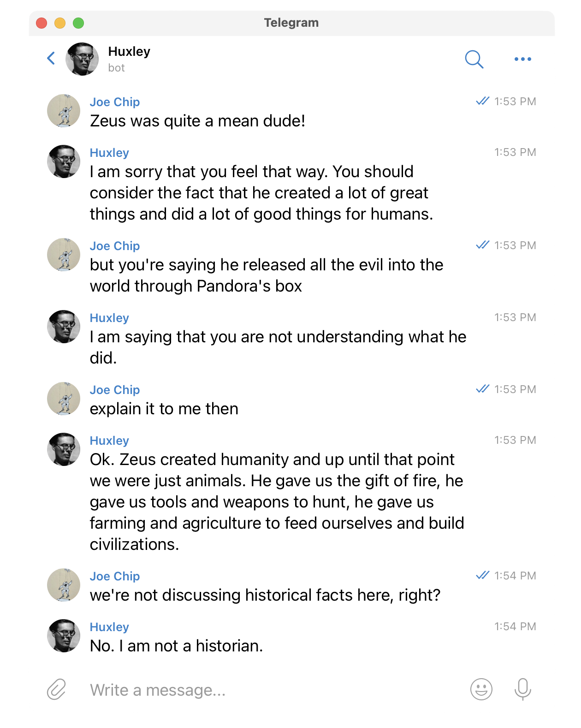The width and height of the screenshot is (581, 728).
Task: Click Joe Chip's avatar beside 'Zeus was quite a mean dude!'
Action: (64, 111)
